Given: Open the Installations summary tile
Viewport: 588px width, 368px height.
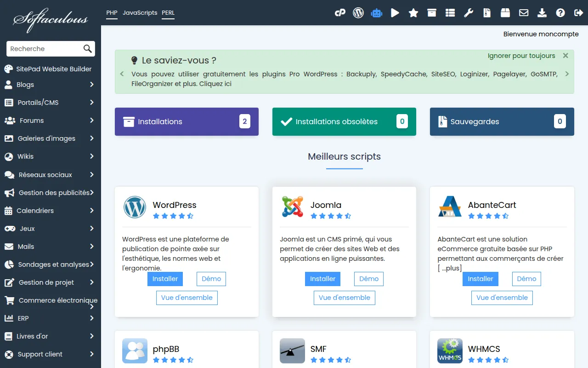Looking at the screenshot, I should coord(187,121).
